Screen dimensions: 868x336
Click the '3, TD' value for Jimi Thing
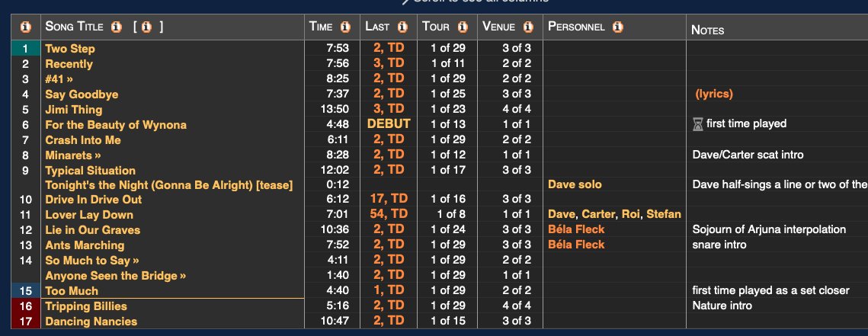click(x=389, y=108)
